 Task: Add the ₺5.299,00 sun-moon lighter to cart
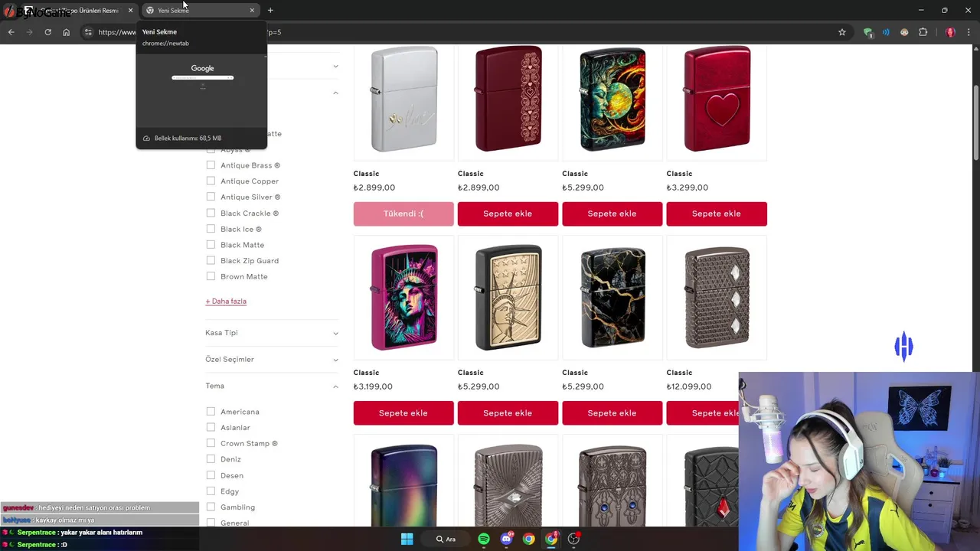pyautogui.click(x=612, y=214)
